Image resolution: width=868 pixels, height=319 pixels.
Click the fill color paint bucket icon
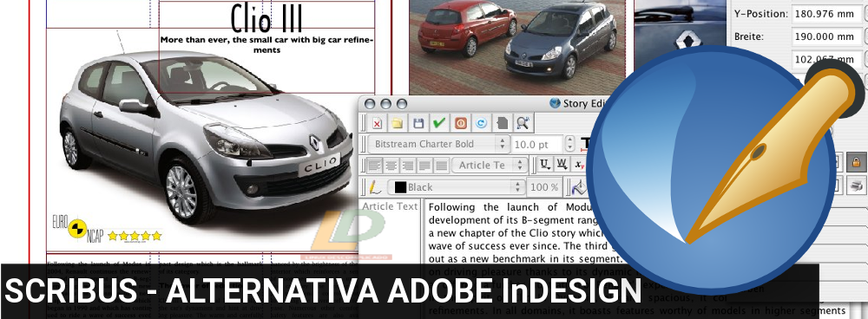tap(578, 187)
